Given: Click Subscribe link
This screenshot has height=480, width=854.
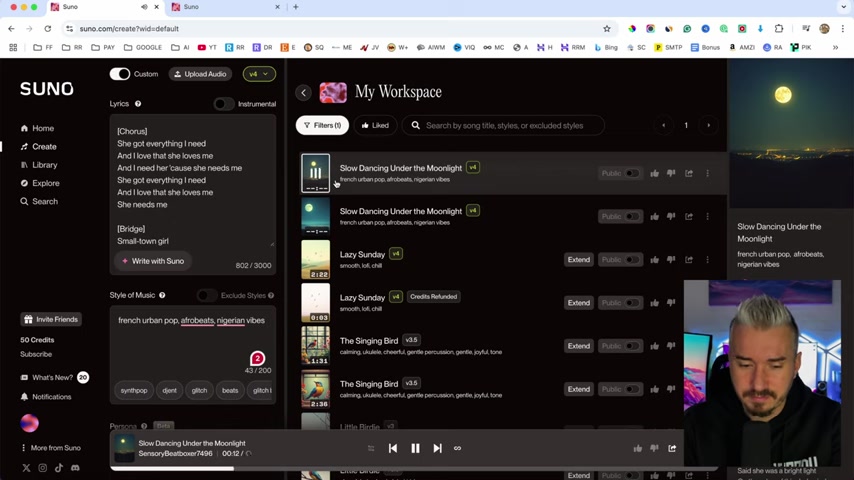Looking at the screenshot, I should coord(36,354).
